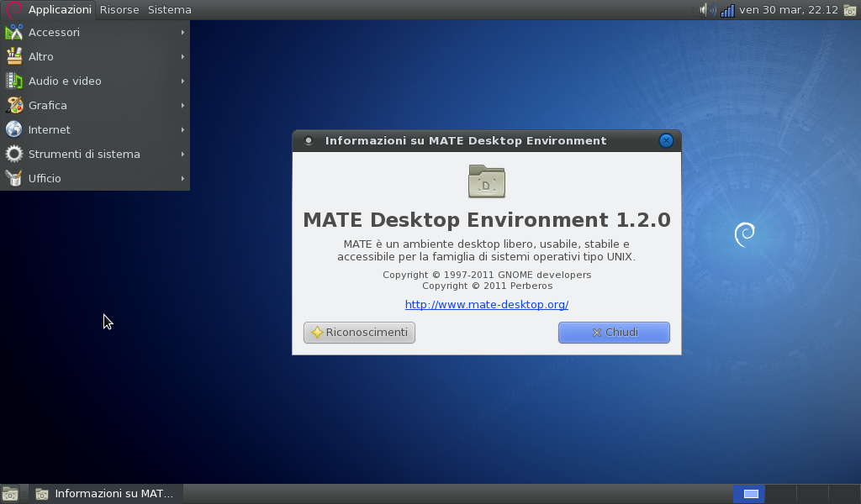Click the network signal indicator
This screenshot has width=861, height=504.
(726, 9)
